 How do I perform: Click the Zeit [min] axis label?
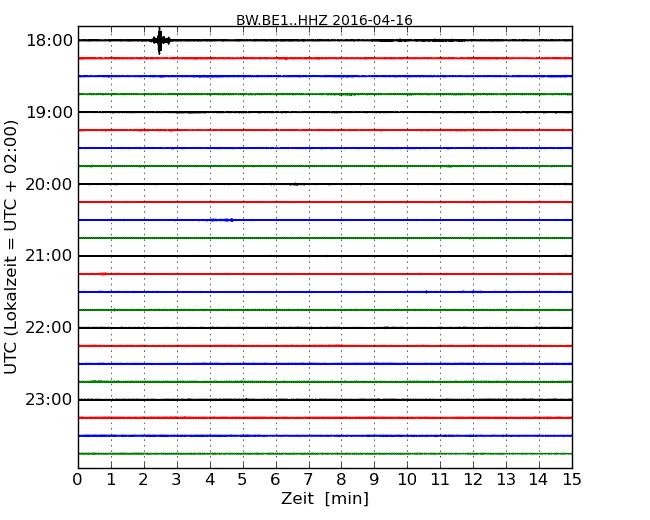click(x=325, y=498)
